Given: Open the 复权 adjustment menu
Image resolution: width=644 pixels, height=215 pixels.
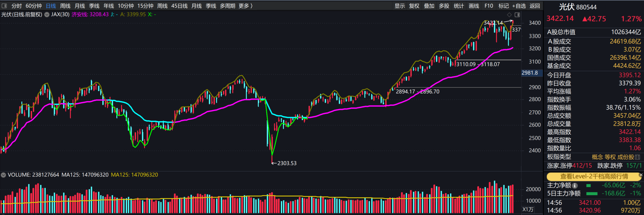Looking at the screenshot, I should 414,6.
